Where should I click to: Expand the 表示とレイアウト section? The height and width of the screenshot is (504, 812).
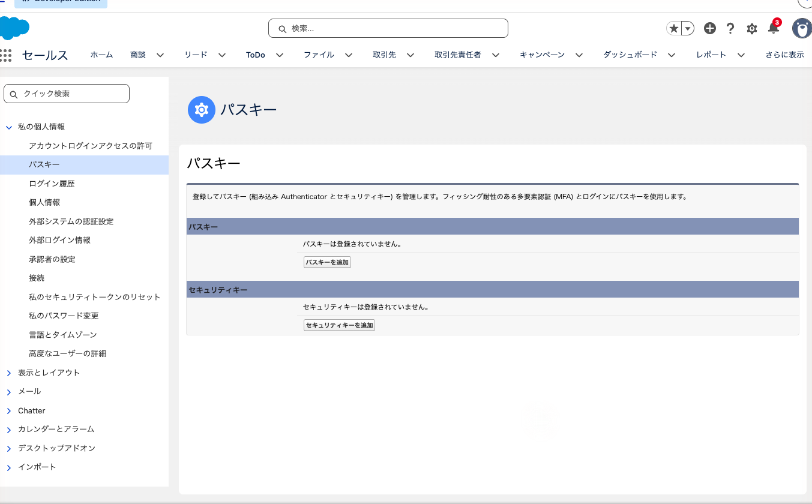click(9, 373)
